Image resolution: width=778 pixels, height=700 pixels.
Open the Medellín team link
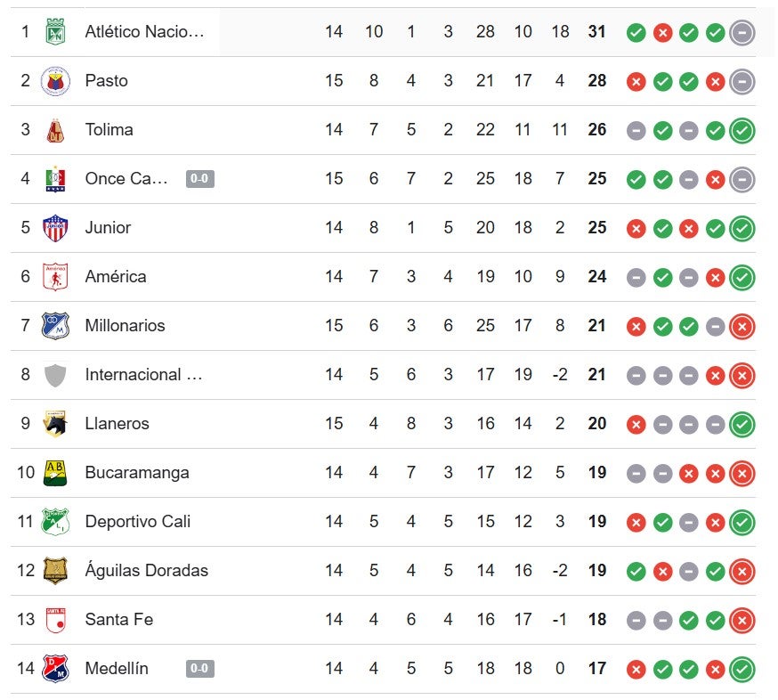(x=117, y=669)
